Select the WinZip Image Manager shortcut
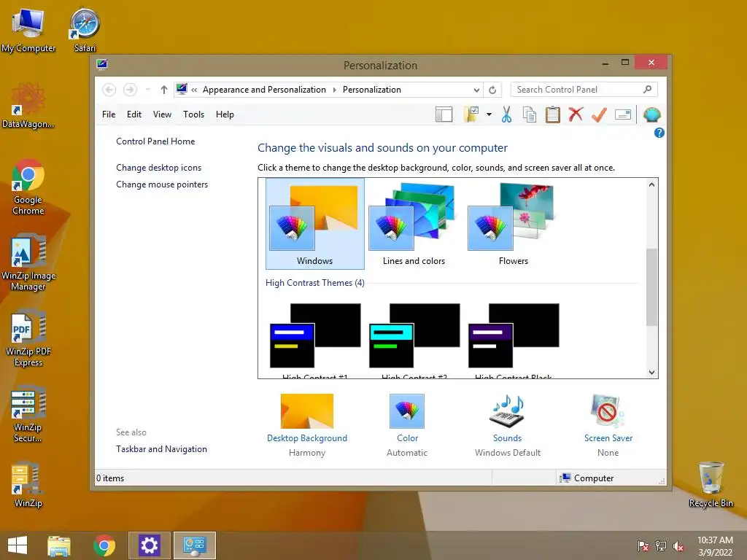The height and width of the screenshot is (560, 747). coord(28,262)
